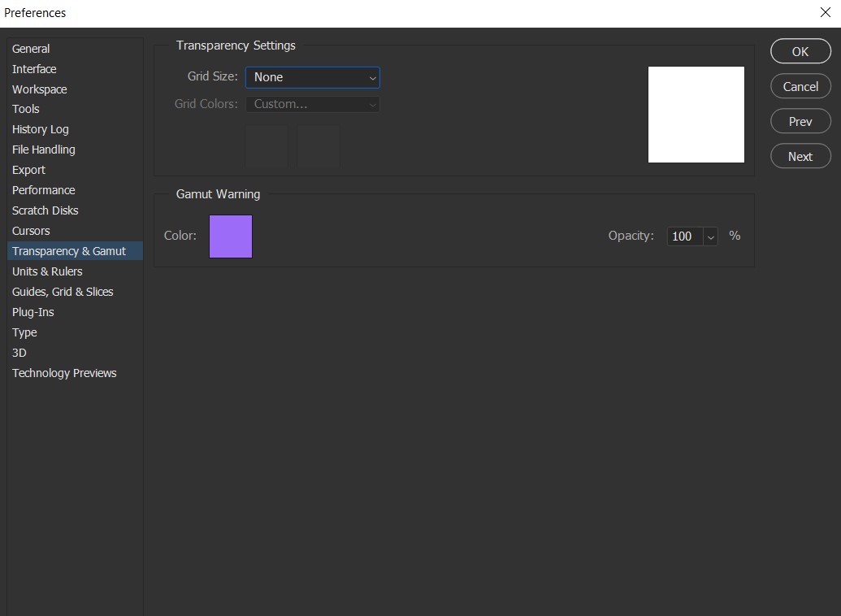Image resolution: width=841 pixels, height=616 pixels.
Task: Select the General preferences category
Action: click(31, 48)
